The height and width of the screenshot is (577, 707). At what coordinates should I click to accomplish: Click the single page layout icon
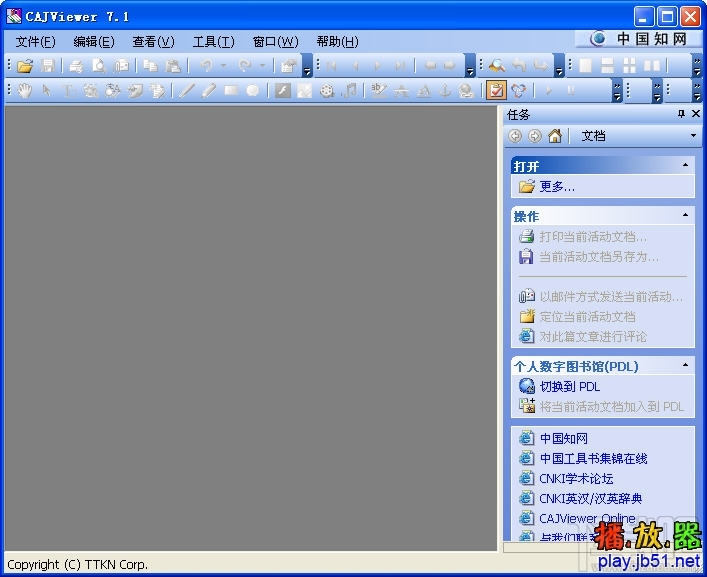click(x=585, y=66)
